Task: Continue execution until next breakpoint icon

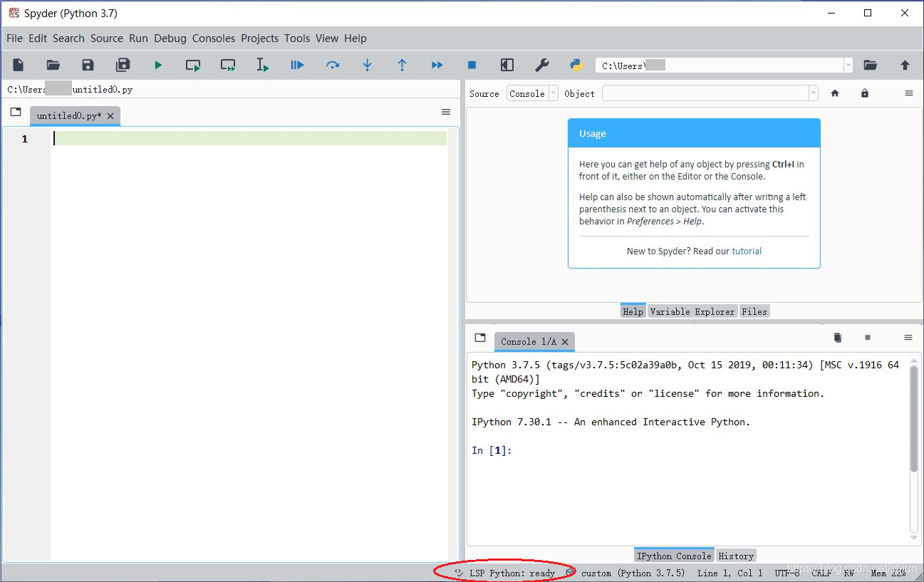Action: [437, 65]
